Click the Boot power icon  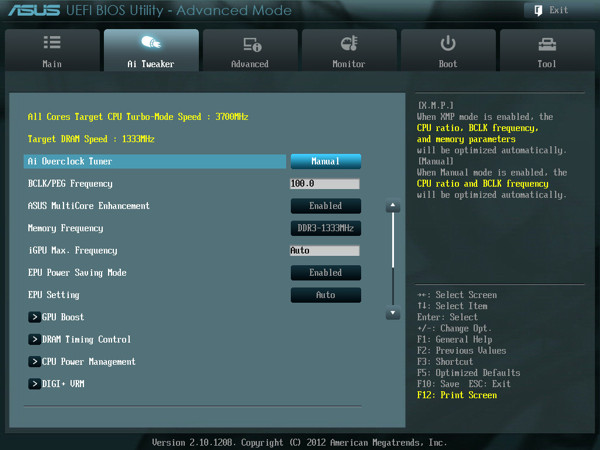(448, 43)
